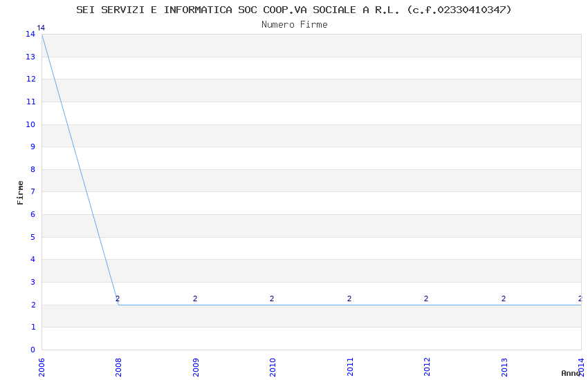Select the 2014 year label on x-axis

(x=581, y=368)
